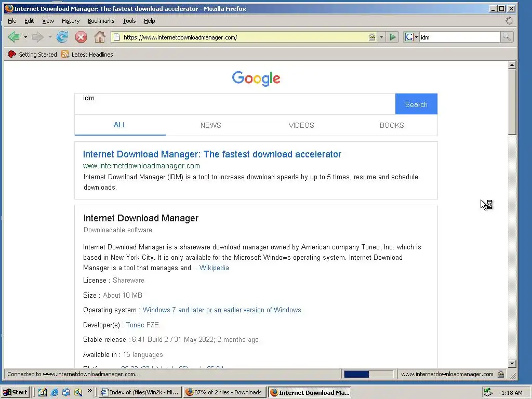Open the Forward history dropdown arrow
This screenshot has height=399, width=532.
tap(50, 37)
